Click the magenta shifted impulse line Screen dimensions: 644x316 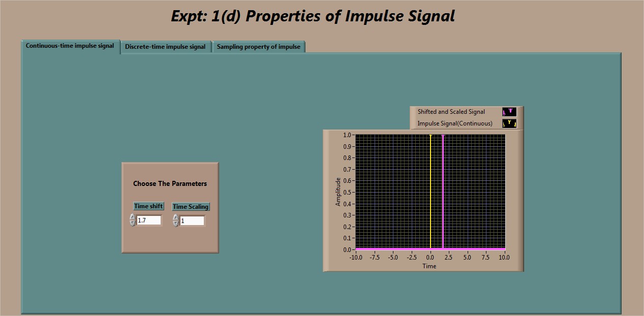(x=443, y=192)
